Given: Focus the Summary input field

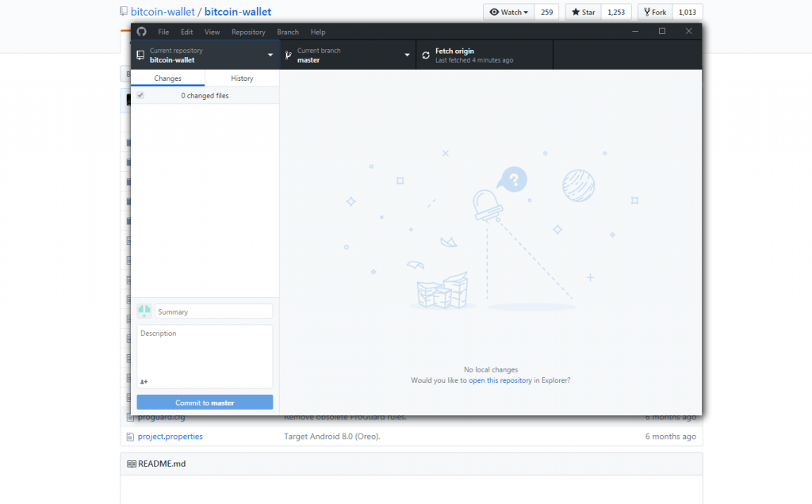Looking at the screenshot, I should [213, 311].
